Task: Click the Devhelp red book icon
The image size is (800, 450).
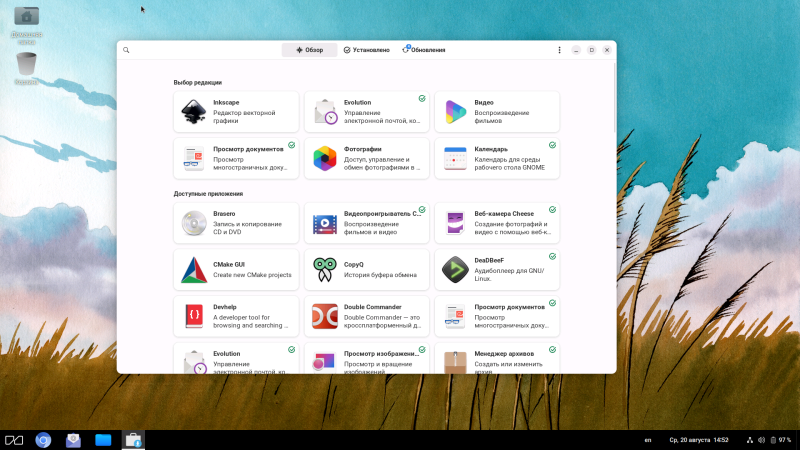Action: coord(194,316)
